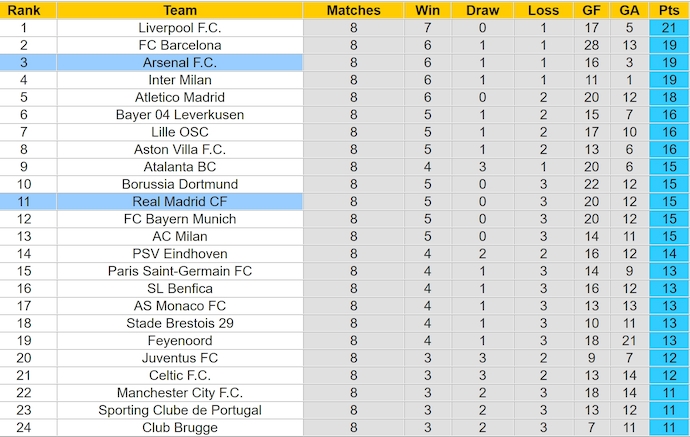Click the Bayer 04 Leverkusen entry
690x437 pixels.
point(180,114)
